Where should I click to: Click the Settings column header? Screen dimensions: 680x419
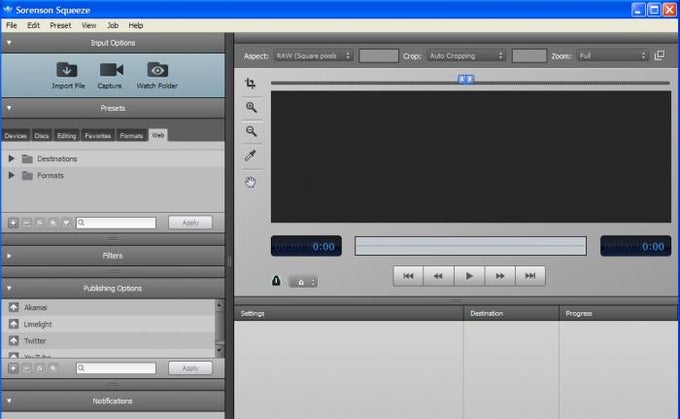(x=349, y=313)
